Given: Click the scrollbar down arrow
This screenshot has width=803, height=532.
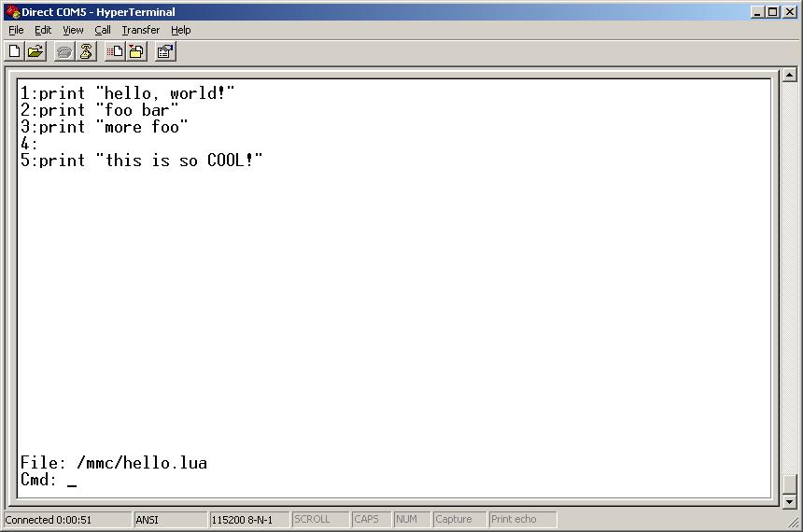Looking at the screenshot, I should (789, 501).
